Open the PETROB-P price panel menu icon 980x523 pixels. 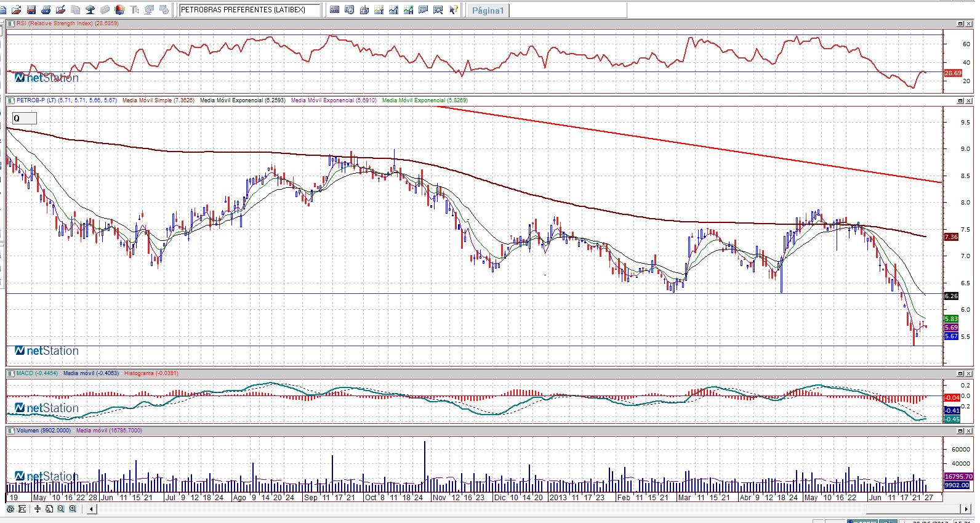(11, 100)
